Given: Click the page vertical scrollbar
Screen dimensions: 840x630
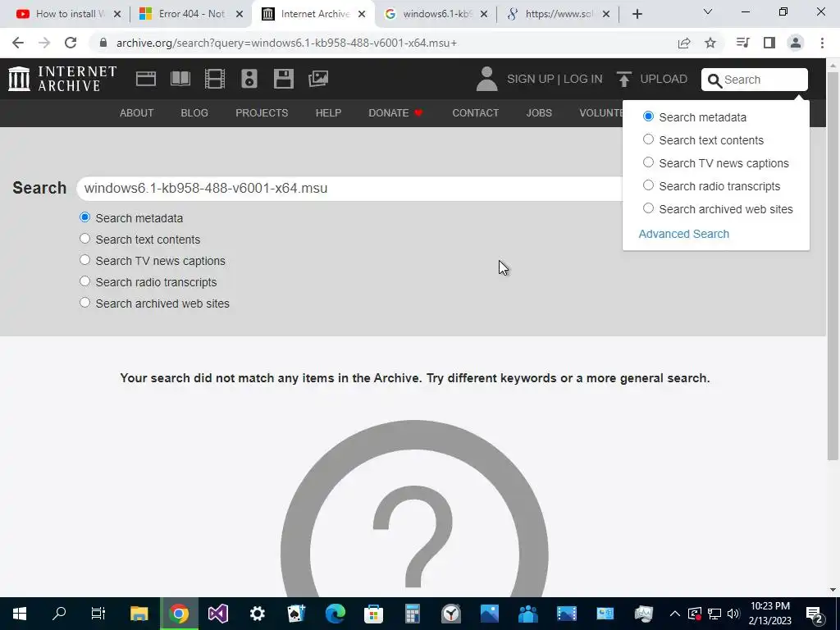Looking at the screenshot, I should click(833, 265).
